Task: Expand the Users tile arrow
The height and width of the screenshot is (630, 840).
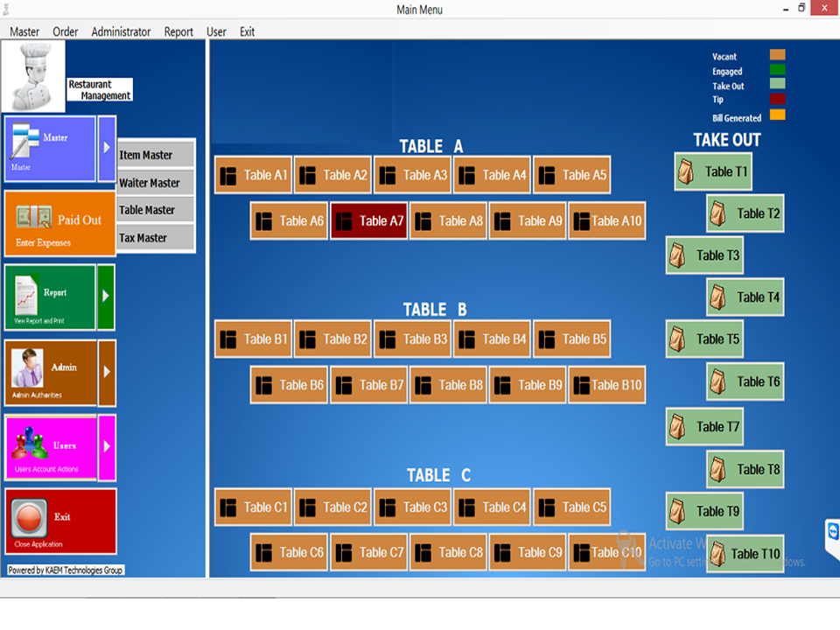Action: click(x=107, y=447)
